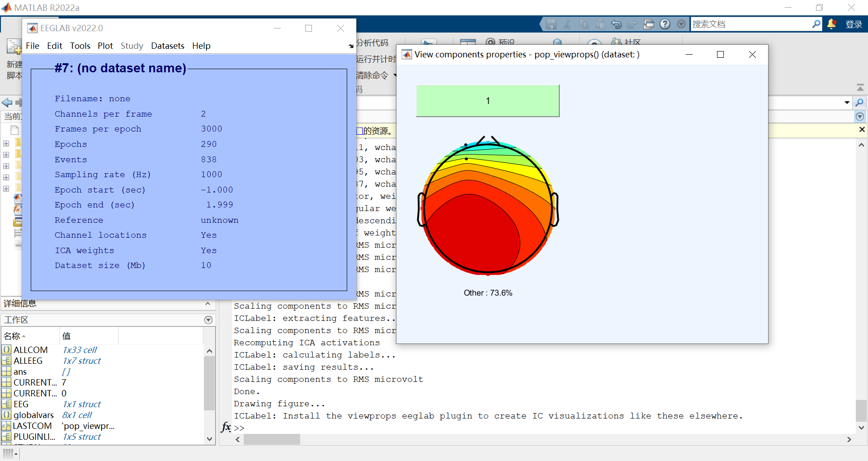Viewport: 868px width, 461px height.
Task: Focus the 搜索文档 search field
Action: tap(750, 24)
